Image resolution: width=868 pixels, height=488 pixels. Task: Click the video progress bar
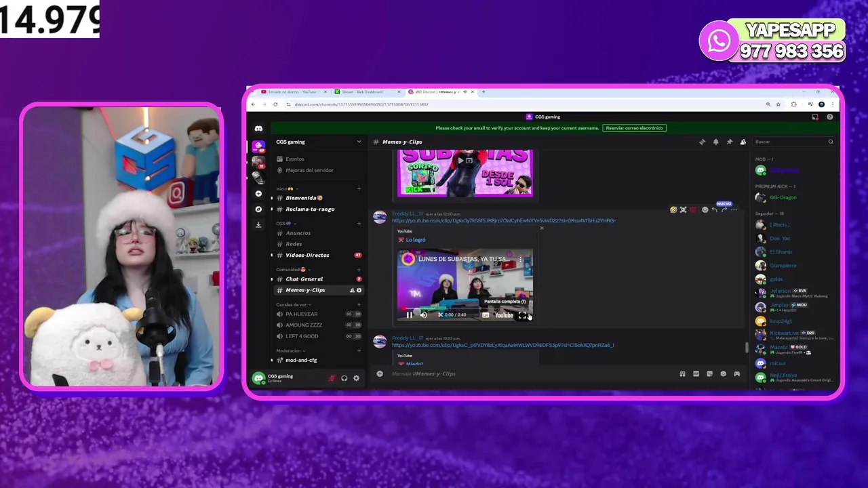pyautogui.click(x=465, y=308)
